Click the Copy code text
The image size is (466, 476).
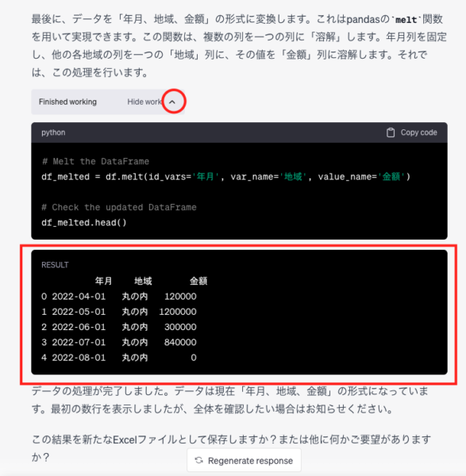point(418,132)
